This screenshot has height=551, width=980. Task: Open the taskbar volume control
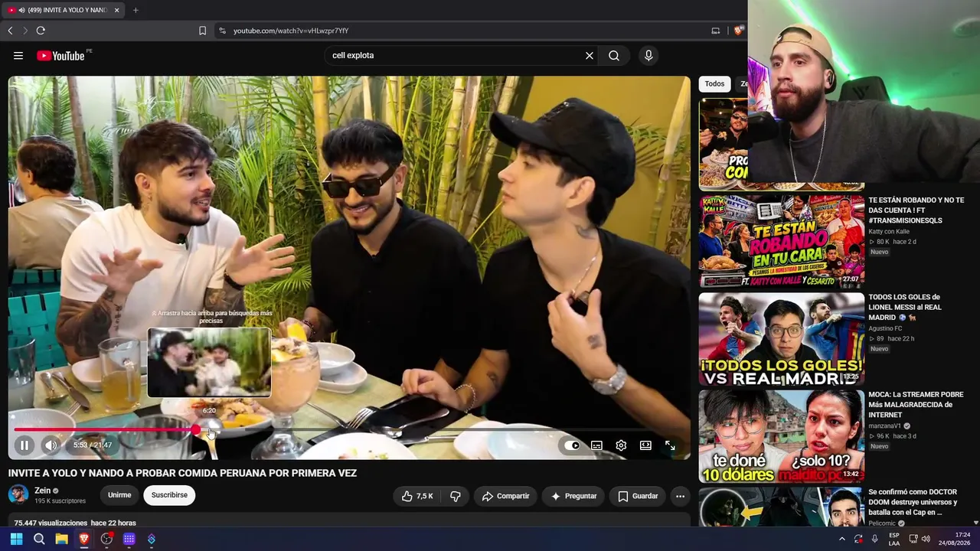926,539
